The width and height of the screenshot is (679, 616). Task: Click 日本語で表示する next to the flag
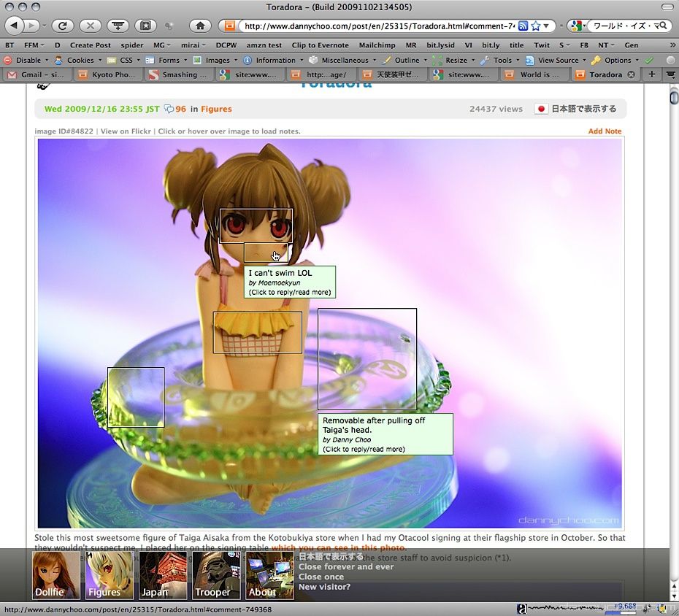[x=583, y=109]
